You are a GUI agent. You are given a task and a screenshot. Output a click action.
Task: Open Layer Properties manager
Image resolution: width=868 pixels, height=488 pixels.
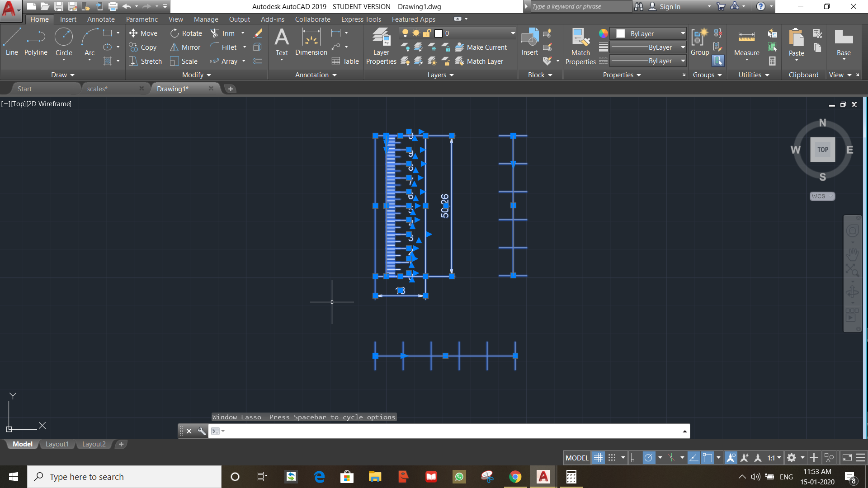coord(381,45)
